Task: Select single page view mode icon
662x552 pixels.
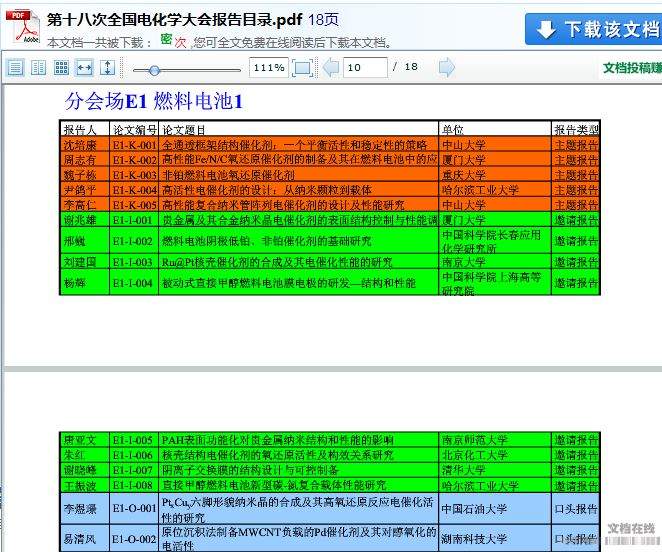Action: (15, 68)
